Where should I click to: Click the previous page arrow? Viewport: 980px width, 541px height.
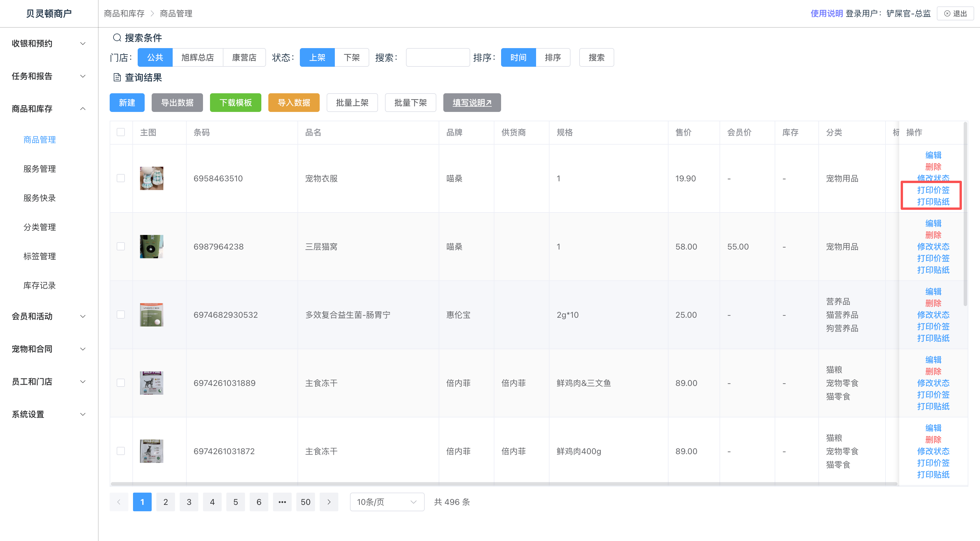pyautogui.click(x=119, y=502)
